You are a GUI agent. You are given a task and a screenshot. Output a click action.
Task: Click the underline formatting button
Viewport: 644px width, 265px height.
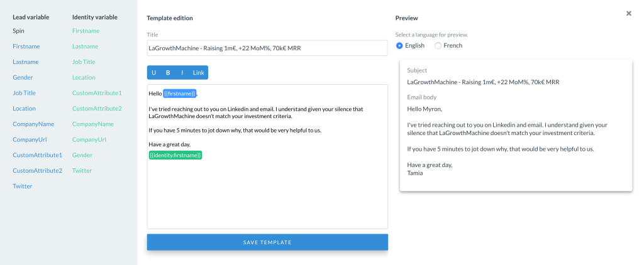(154, 73)
